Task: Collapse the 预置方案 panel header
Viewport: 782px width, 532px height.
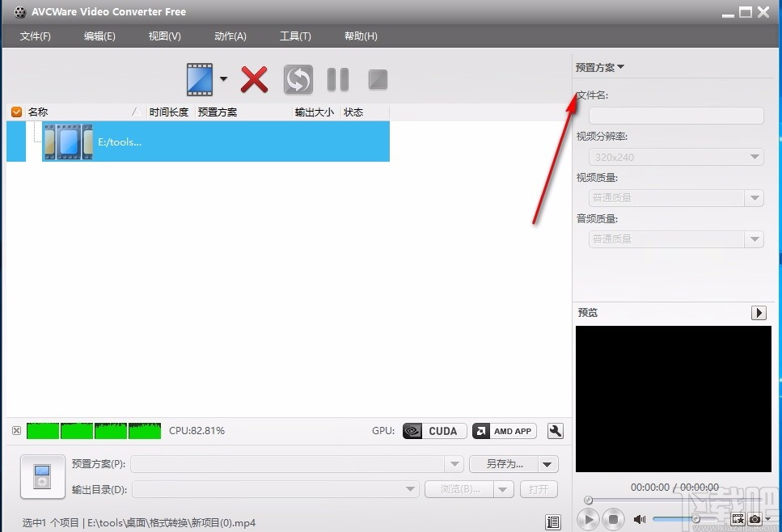Action: [x=598, y=68]
